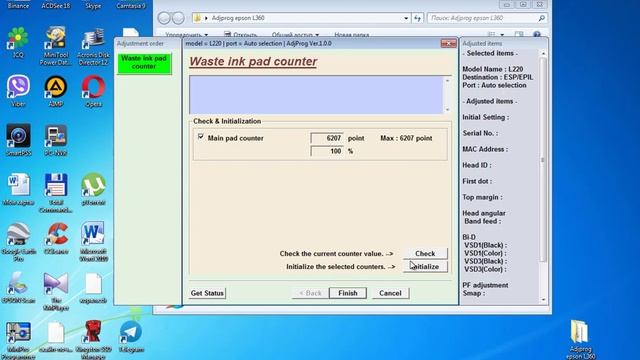This screenshot has height=360, width=640.
Task: Launch the Opera browser shortcut
Action: tap(93, 91)
